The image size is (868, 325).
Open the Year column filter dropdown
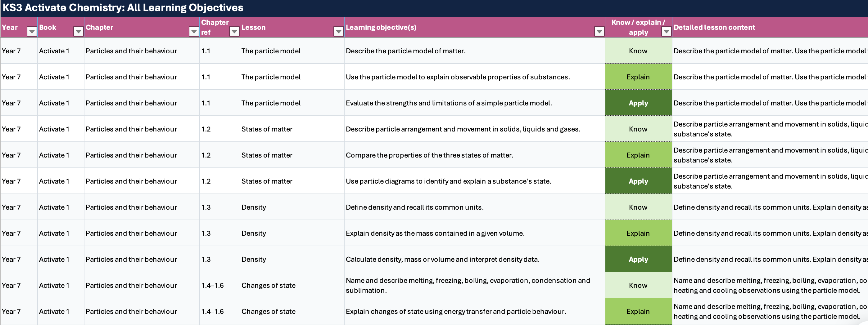click(32, 32)
